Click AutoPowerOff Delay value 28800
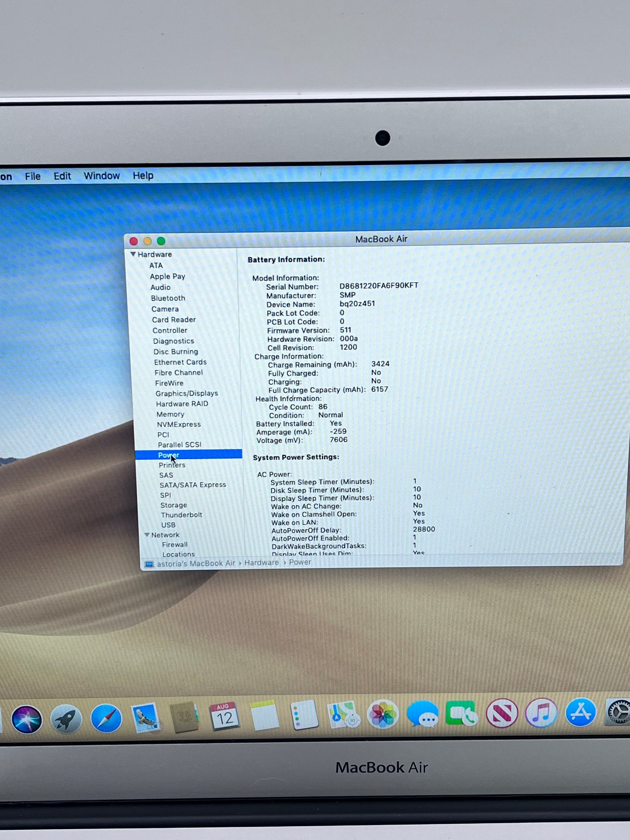Viewport: 630px width, 840px height. click(424, 529)
